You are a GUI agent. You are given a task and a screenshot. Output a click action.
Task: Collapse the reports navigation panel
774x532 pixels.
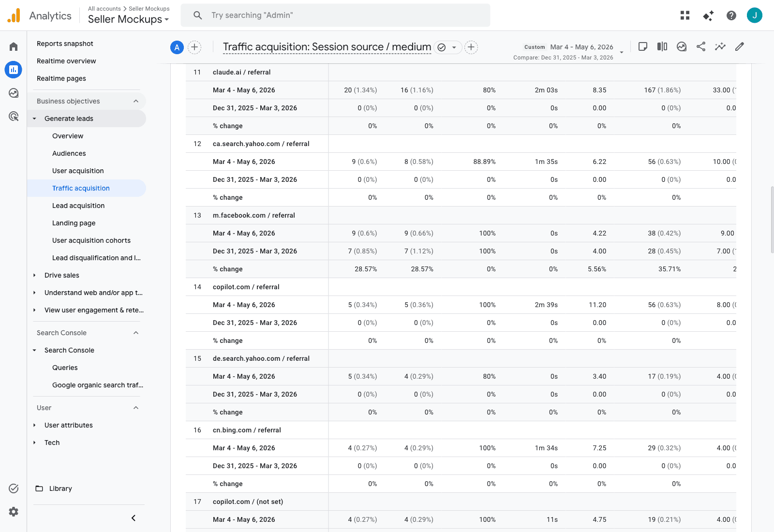pyautogui.click(x=134, y=518)
